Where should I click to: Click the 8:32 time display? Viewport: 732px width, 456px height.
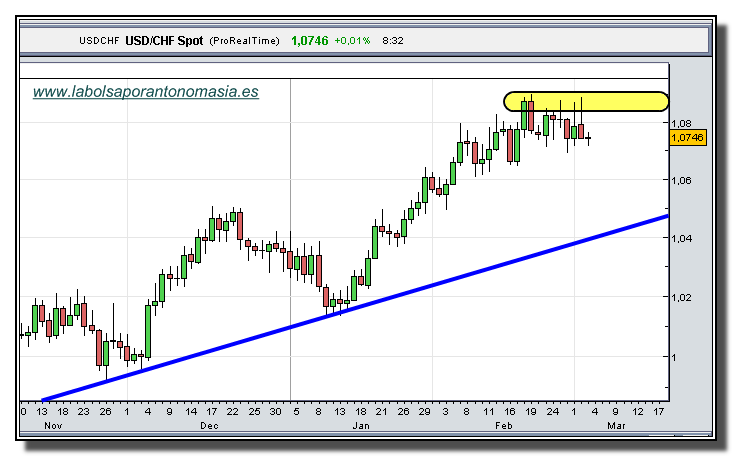point(394,41)
